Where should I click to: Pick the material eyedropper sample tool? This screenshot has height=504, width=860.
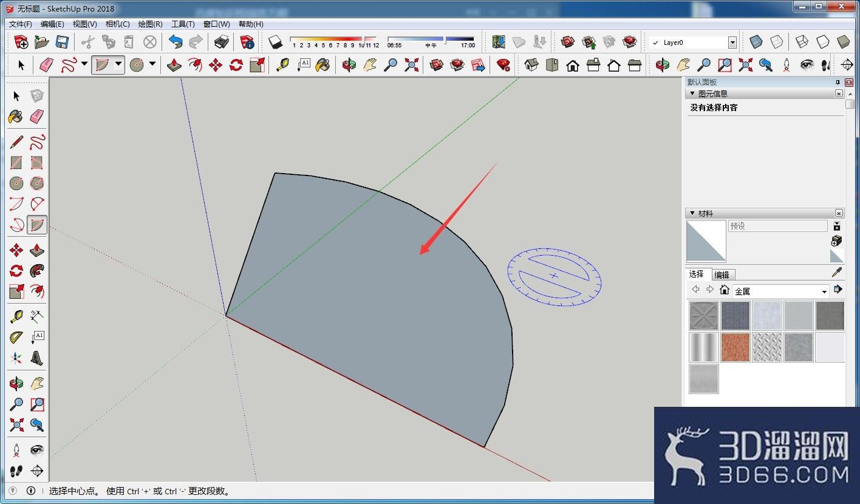(837, 272)
